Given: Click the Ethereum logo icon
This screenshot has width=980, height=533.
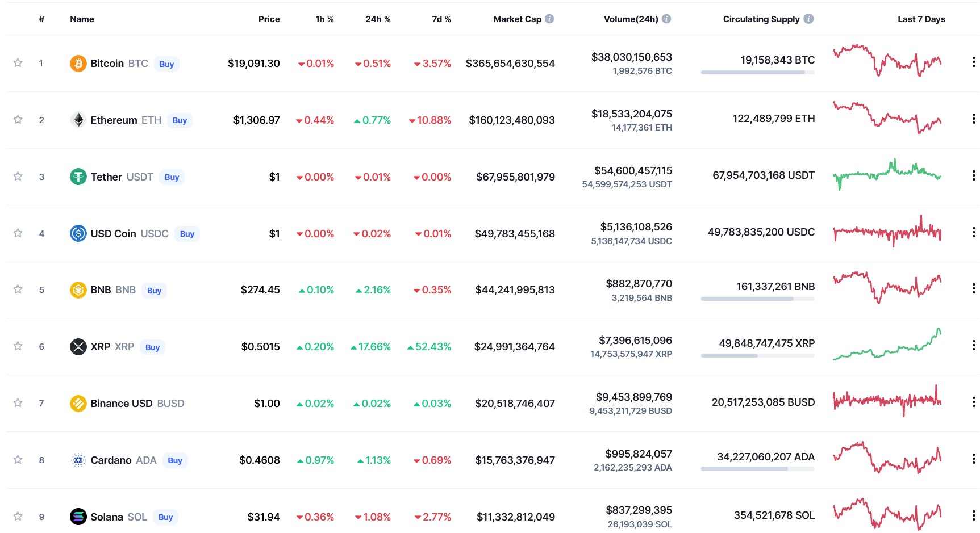Looking at the screenshot, I should [78, 120].
